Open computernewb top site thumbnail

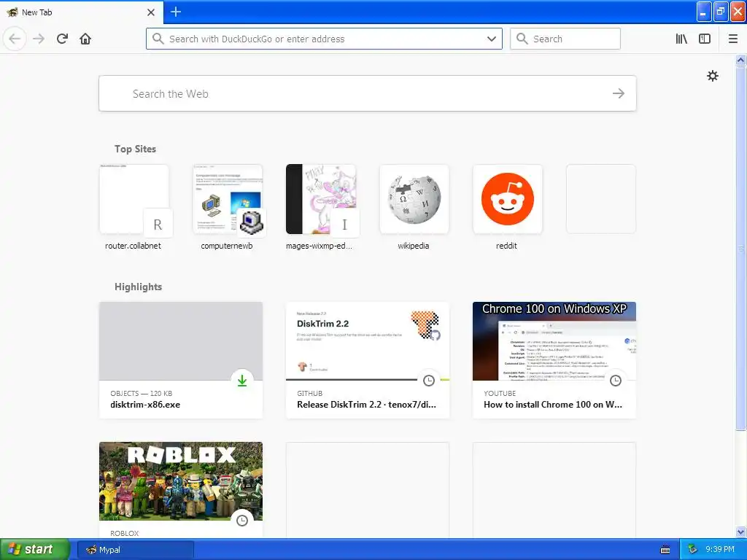click(228, 199)
